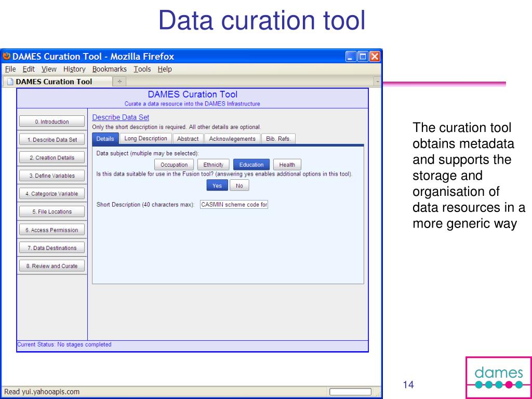The height and width of the screenshot is (399, 532).
Task: Open the Help menu
Action: (x=165, y=69)
